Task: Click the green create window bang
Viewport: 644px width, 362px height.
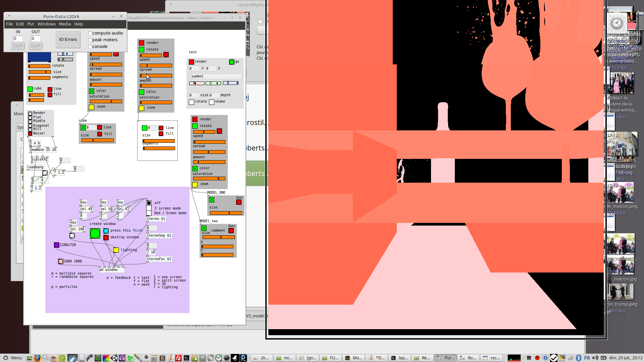Action: coord(95,233)
